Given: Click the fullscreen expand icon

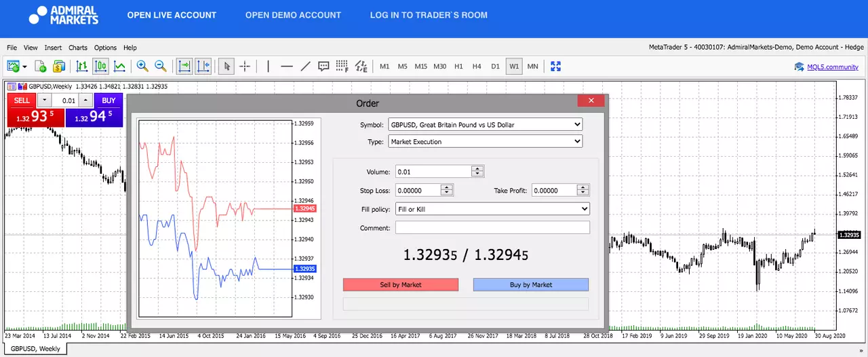Looking at the screenshot, I should pyautogui.click(x=556, y=66).
